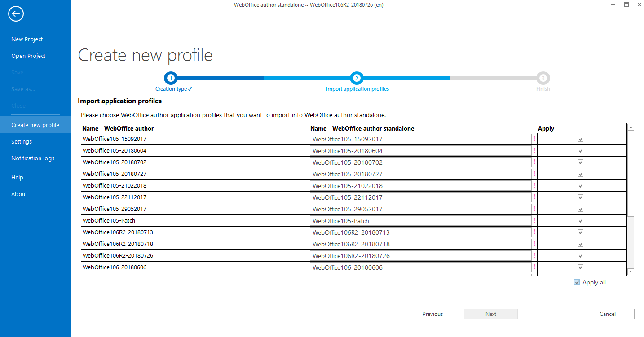Select step 1 Creation type circle

[x=171, y=78]
